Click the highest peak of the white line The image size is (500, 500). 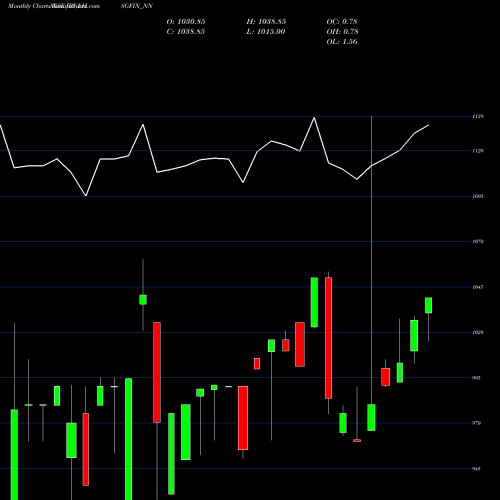(314, 118)
